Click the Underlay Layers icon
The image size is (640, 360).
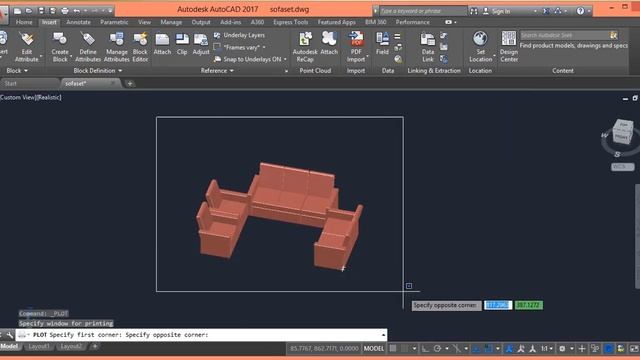217,36
